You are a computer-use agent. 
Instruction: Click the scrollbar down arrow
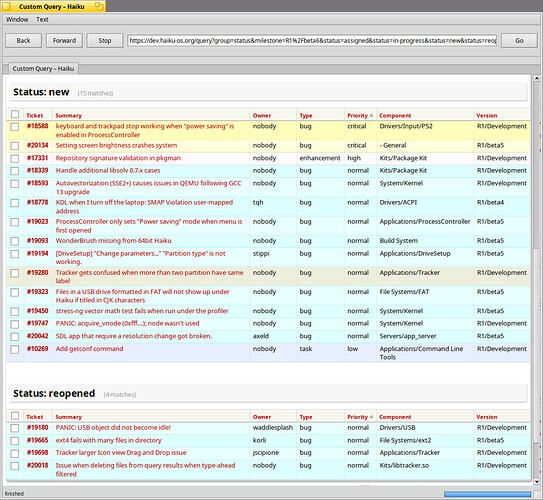(537, 481)
